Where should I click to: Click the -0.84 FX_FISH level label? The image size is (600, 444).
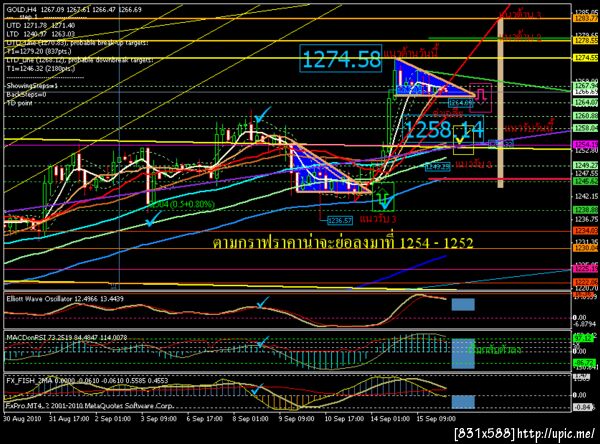click(x=583, y=407)
